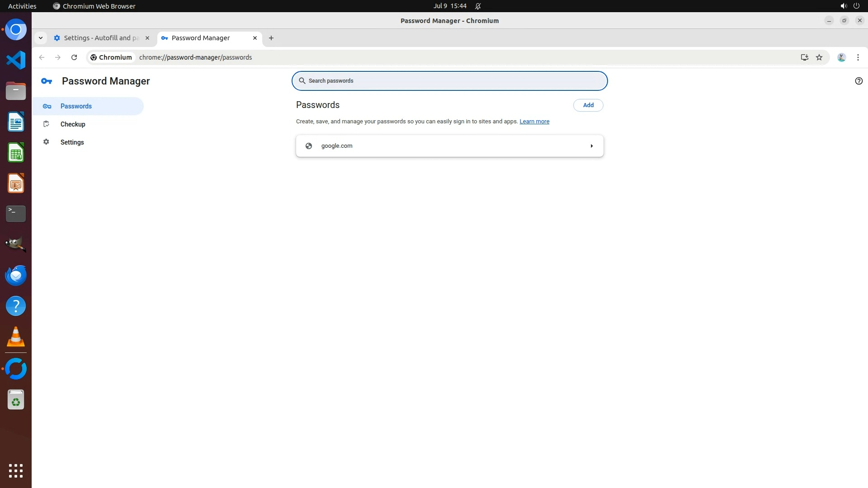Open Settings in Password Manager sidebar

[72, 142]
